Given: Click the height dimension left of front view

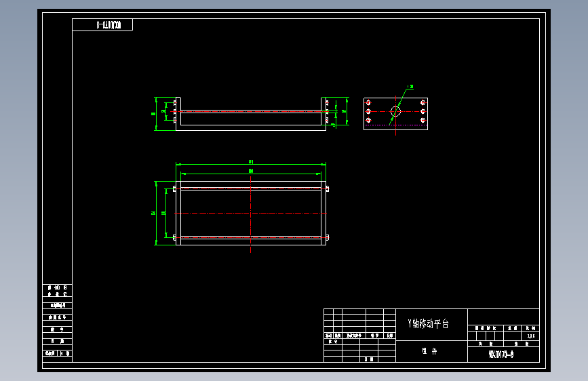Looking at the screenshot, I should 155,114.
